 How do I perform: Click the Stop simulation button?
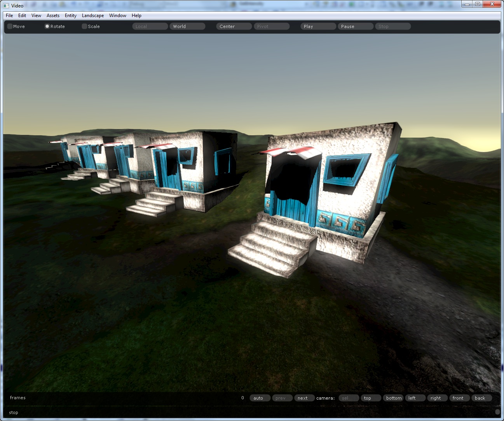click(x=393, y=26)
